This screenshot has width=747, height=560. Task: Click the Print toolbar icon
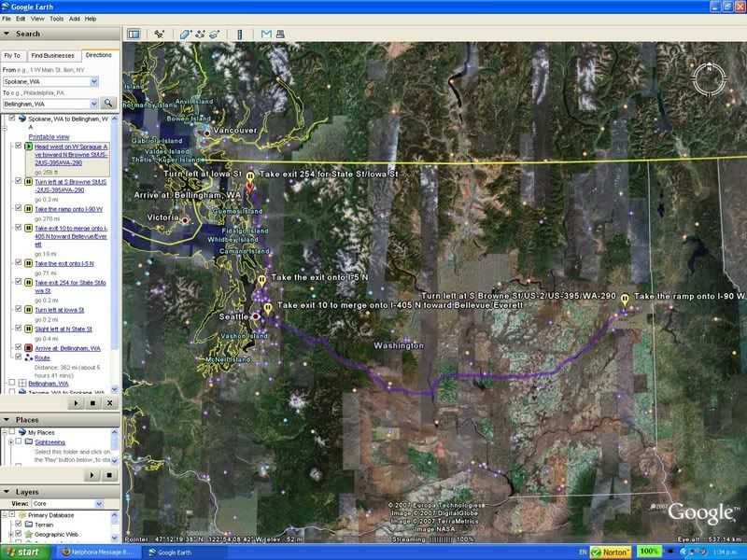tap(280, 35)
